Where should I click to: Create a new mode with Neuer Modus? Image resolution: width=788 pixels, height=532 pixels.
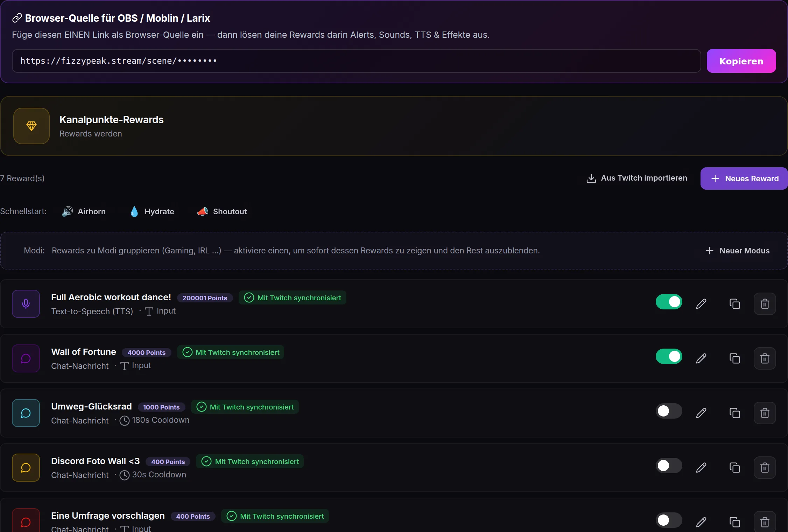coord(738,251)
